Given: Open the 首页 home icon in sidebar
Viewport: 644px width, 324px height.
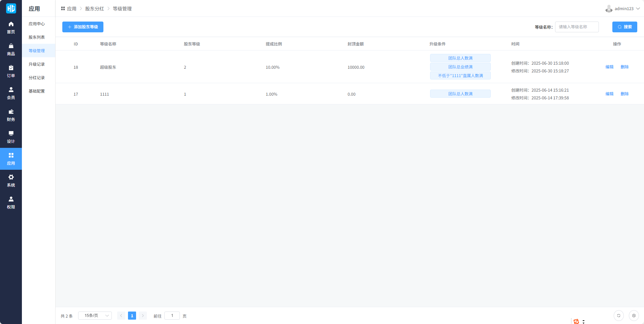Looking at the screenshot, I should 11,24.
